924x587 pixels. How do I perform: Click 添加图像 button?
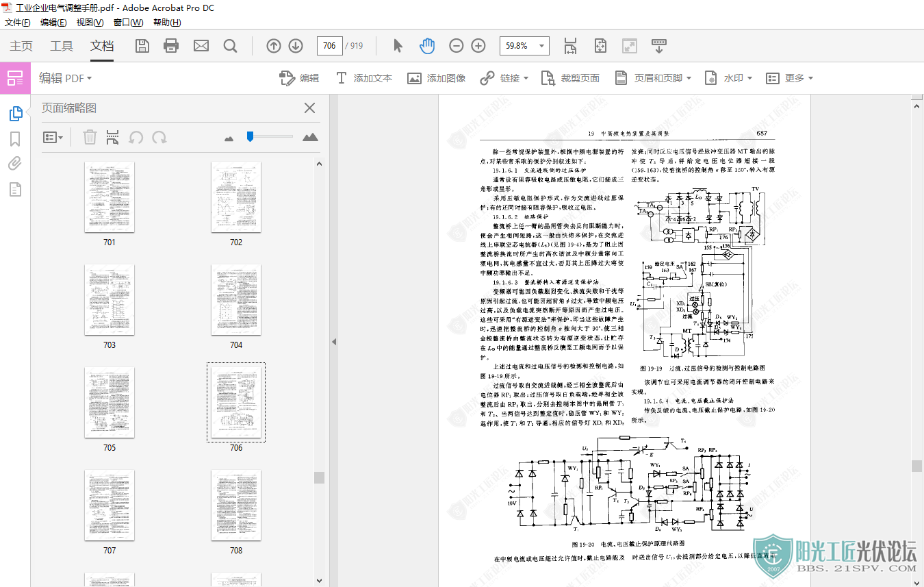click(x=437, y=78)
